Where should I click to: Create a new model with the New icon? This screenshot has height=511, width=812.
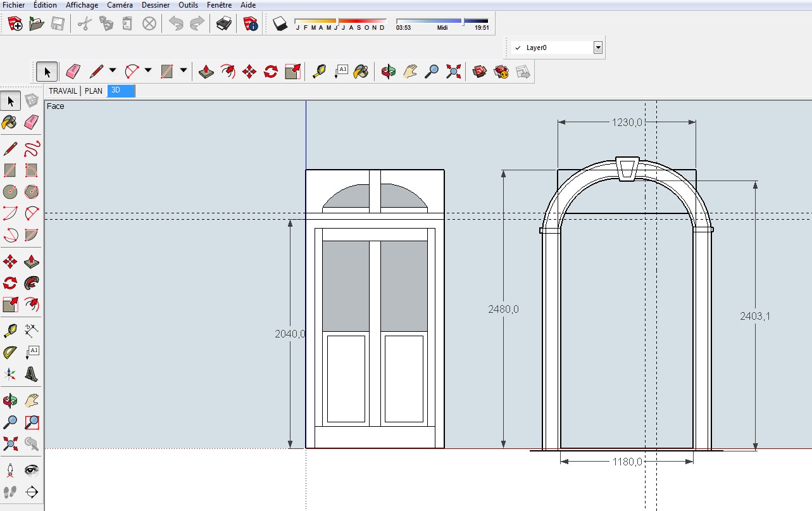click(15, 24)
